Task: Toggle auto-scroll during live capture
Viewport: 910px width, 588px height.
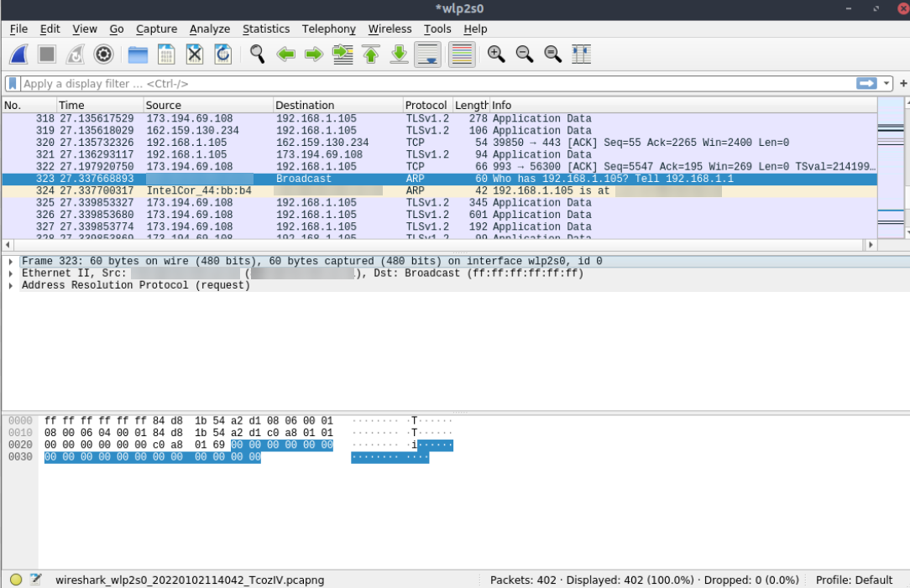Action: (428, 55)
